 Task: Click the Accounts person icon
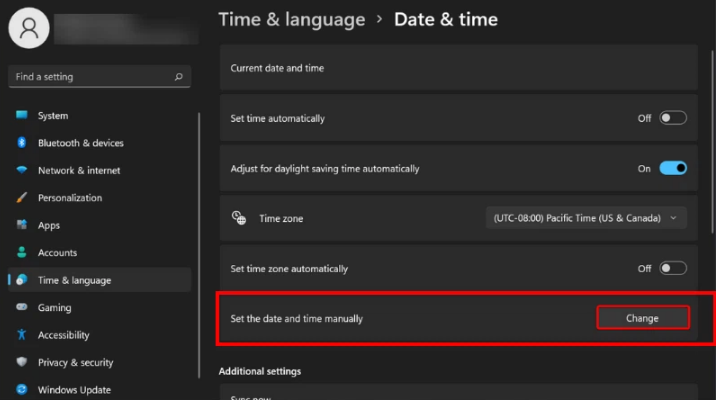point(21,252)
